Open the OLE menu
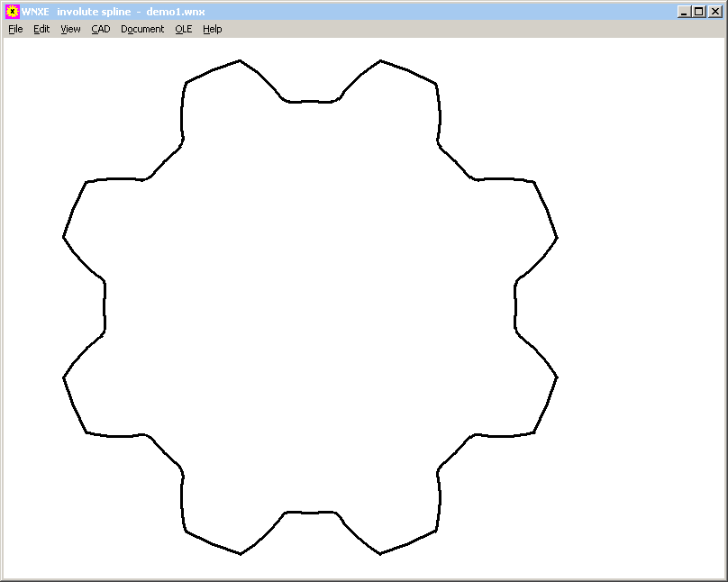The image size is (728, 582). click(x=184, y=29)
